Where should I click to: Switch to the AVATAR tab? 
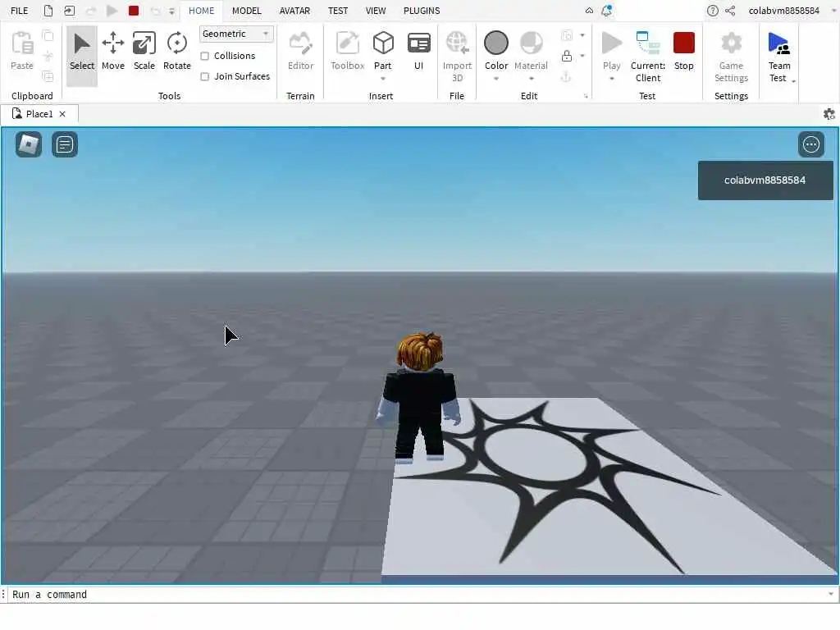coord(294,11)
